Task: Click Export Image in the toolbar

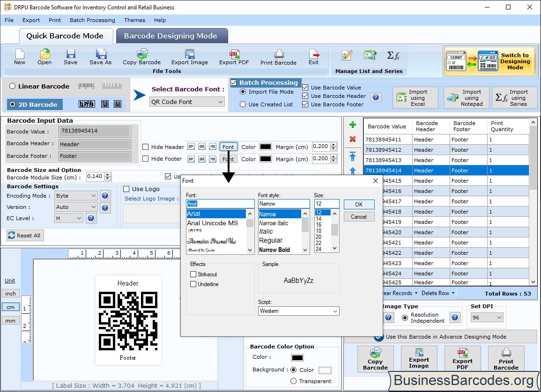Action: tap(190, 57)
